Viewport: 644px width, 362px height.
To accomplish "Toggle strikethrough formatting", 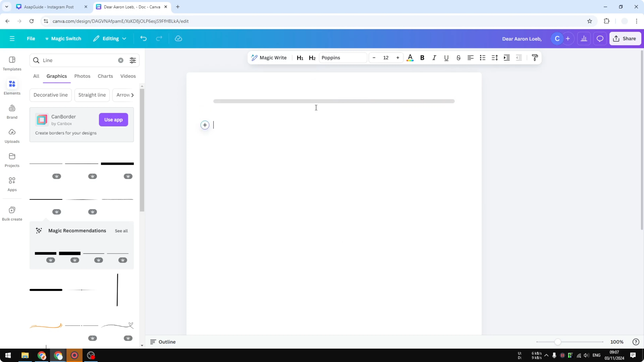I will (x=458, y=58).
